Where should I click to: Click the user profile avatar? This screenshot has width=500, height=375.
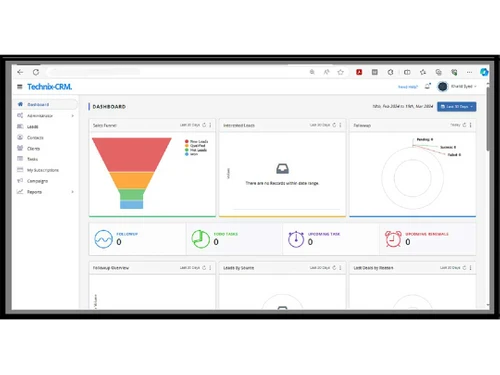click(x=442, y=87)
